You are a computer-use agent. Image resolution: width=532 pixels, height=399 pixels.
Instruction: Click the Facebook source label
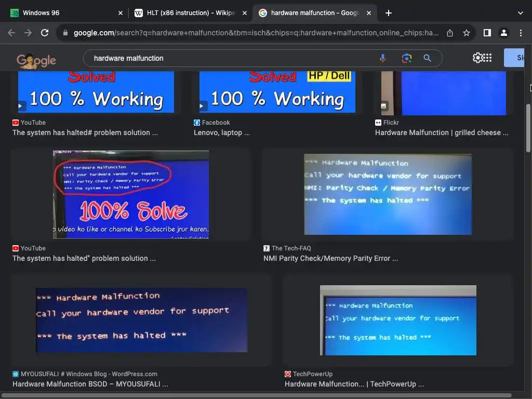[216, 123]
